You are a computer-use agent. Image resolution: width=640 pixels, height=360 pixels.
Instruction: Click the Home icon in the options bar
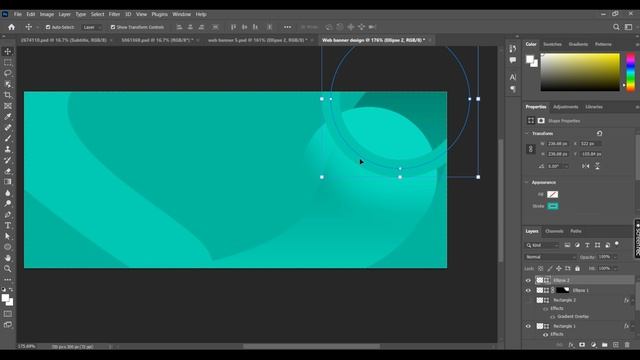[x=11, y=27]
